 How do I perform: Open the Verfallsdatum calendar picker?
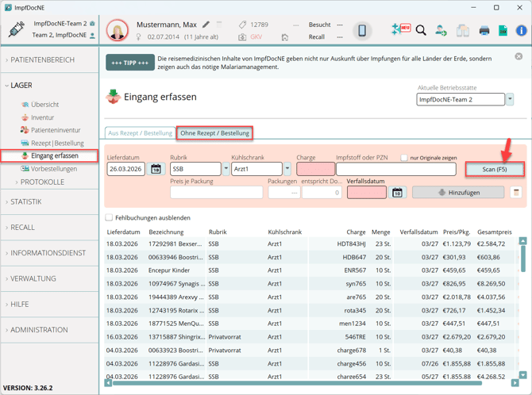[x=397, y=192]
